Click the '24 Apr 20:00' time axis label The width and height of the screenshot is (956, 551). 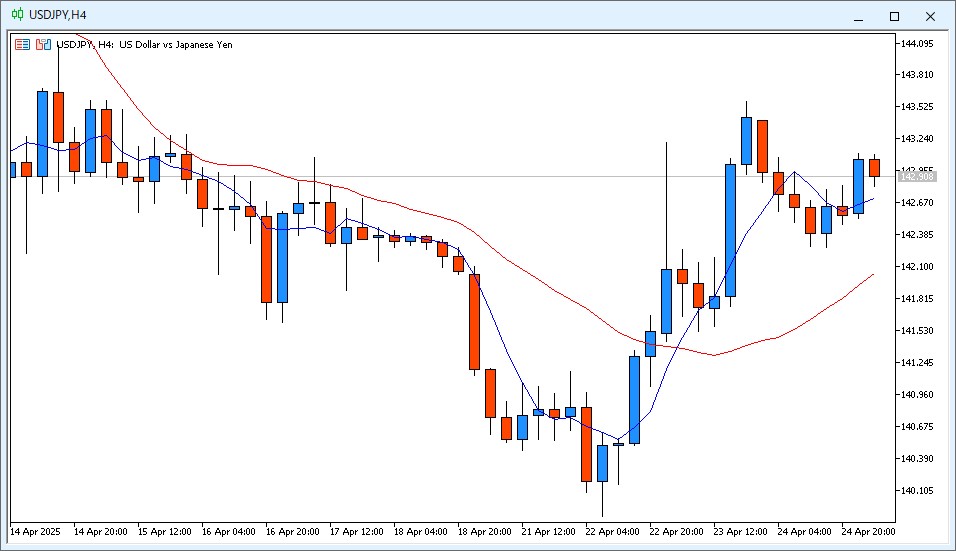click(x=868, y=531)
